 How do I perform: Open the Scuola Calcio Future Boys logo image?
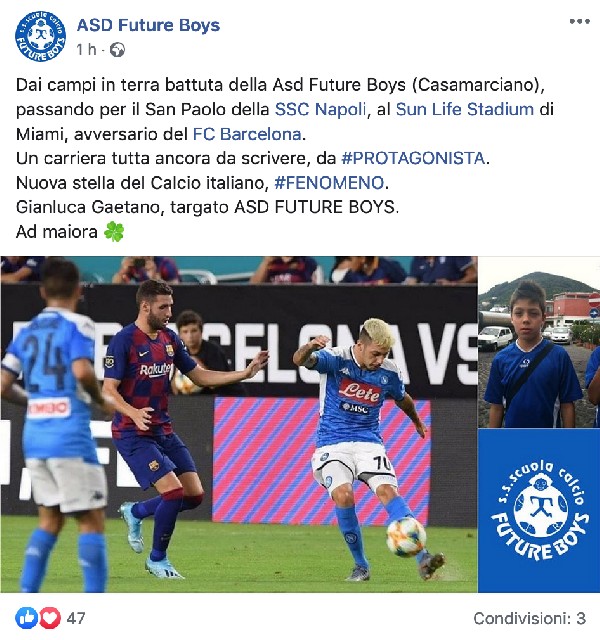539,511
